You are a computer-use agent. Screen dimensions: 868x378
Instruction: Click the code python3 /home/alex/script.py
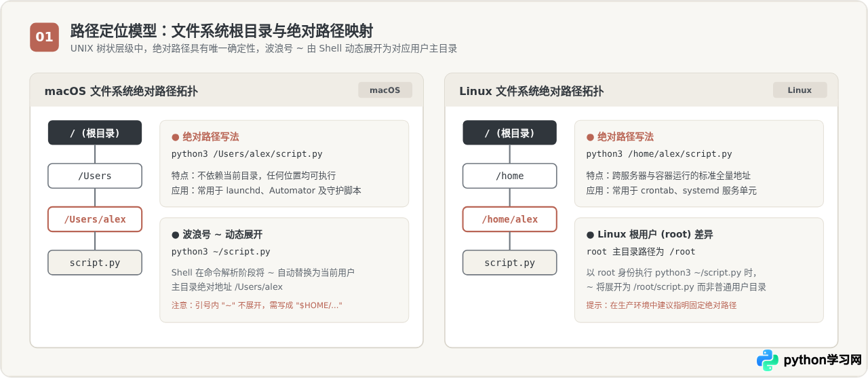click(659, 154)
